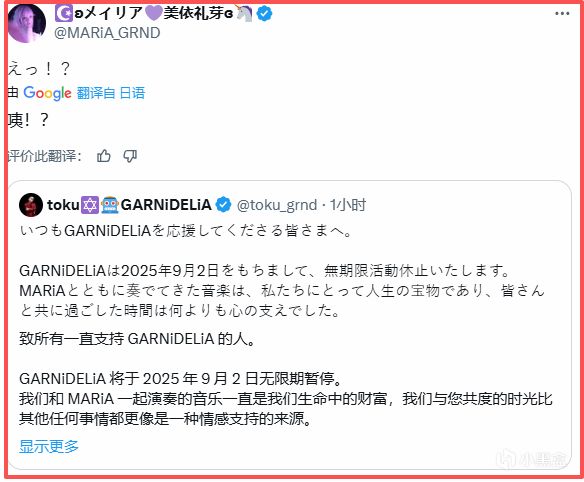Click the crescent moon emoji before メイリア
The height and width of the screenshot is (482, 584).
(64, 14)
